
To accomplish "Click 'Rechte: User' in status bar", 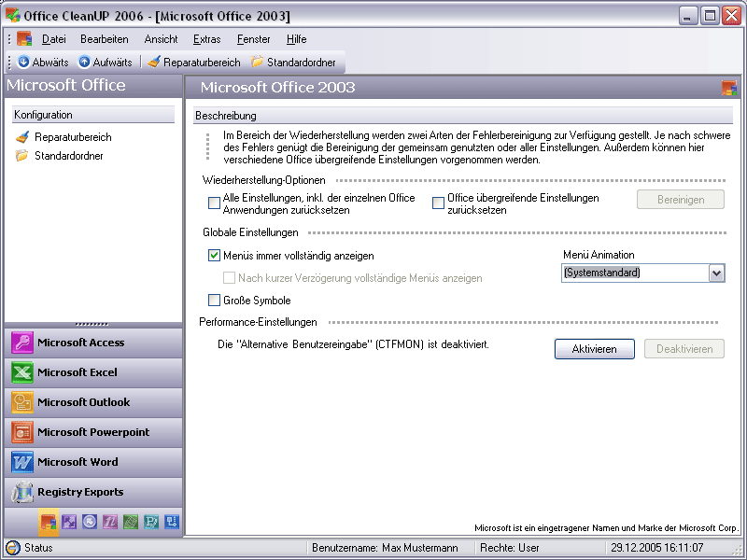I will [x=509, y=548].
